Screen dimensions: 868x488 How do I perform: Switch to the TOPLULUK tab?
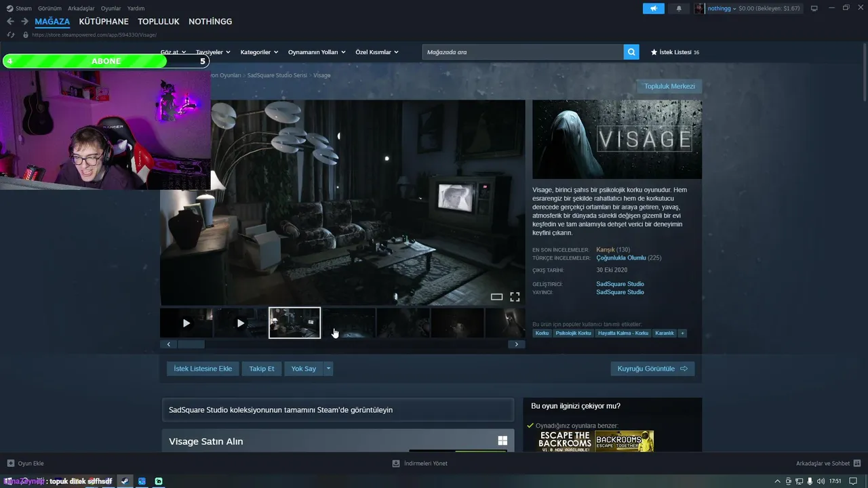[159, 22]
